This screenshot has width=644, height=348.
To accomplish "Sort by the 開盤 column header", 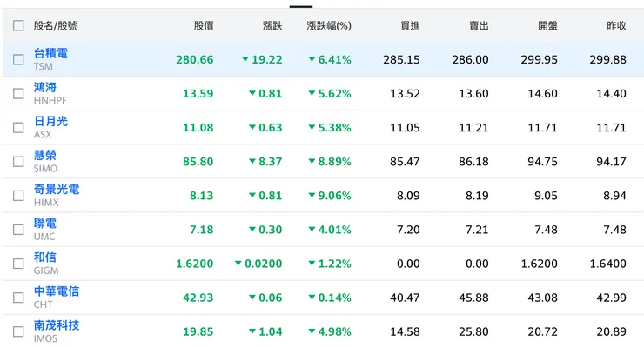I will tap(548, 26).
